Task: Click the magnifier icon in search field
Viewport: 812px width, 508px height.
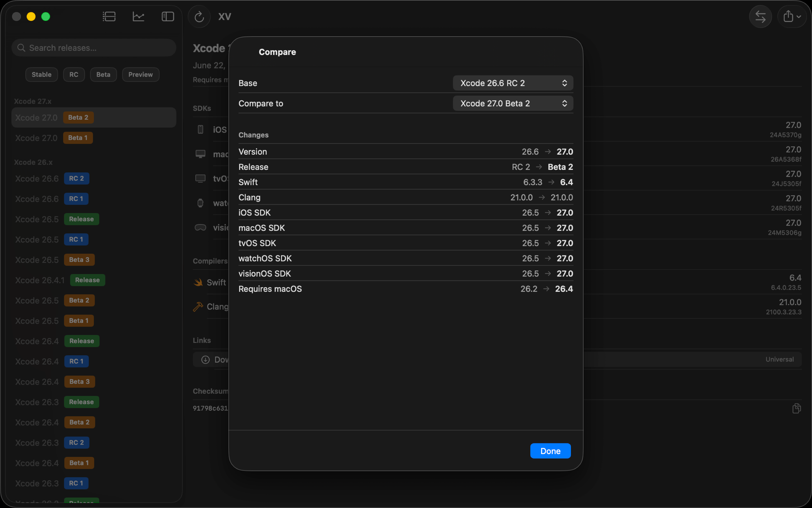Action: click(21, 48)
